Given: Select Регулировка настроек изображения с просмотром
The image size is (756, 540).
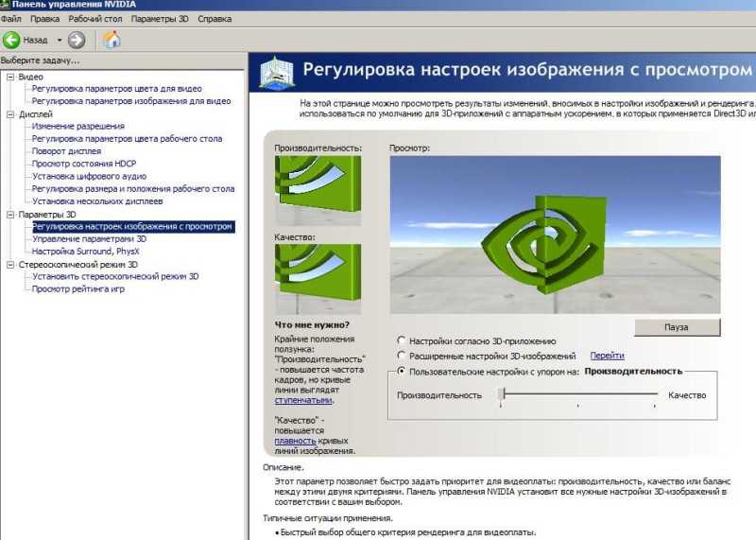Looking at the screenshot, I should 133,227.
